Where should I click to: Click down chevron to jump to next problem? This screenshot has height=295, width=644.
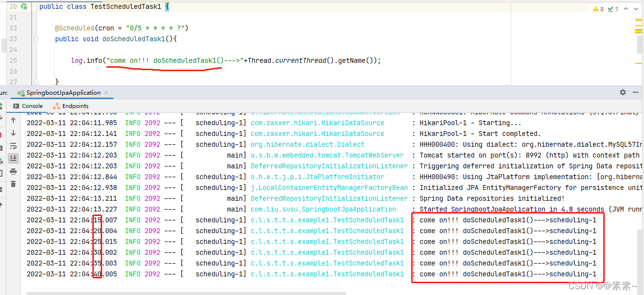(x=636, y=9)
